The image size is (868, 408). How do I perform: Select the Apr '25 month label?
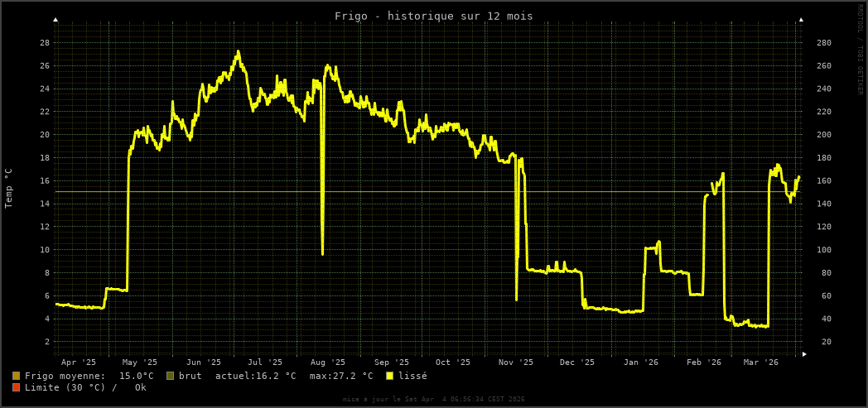tap(79, 362)
